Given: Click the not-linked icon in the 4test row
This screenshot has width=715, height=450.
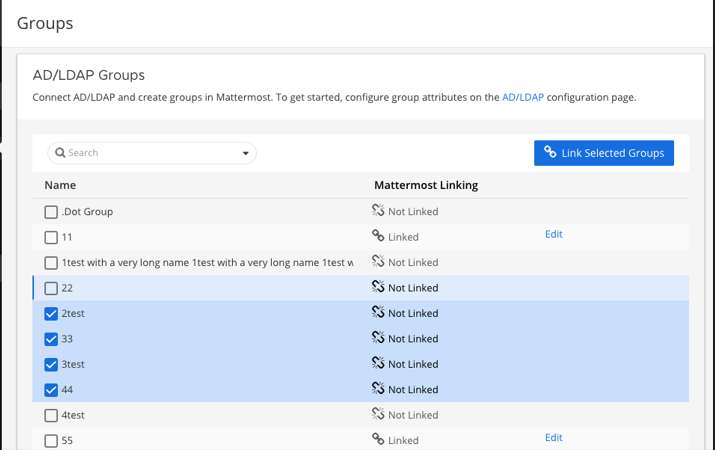Looking at the screenshot, I should (378, 414).
